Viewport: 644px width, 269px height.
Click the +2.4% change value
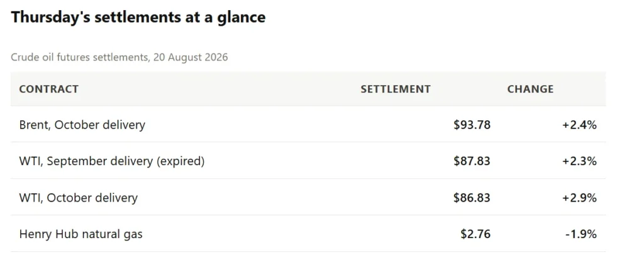coord(579,125)
